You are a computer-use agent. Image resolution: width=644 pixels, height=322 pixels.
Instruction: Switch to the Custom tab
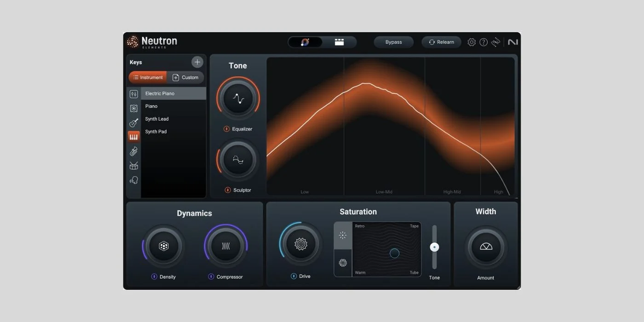pos(186,77)
